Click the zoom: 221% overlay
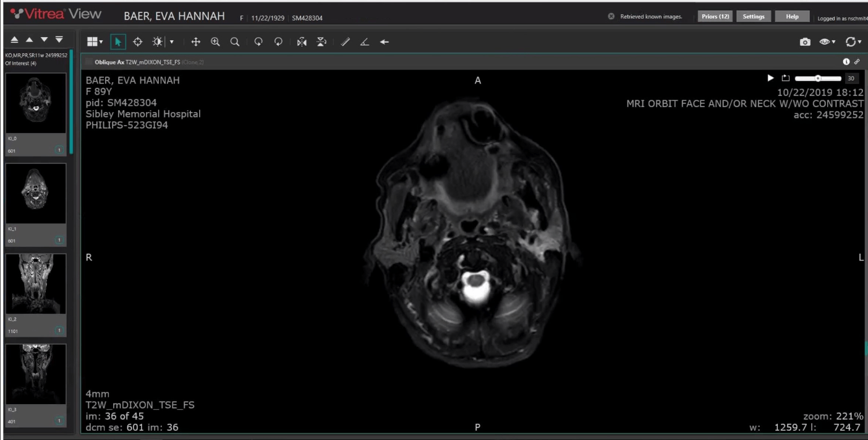Screen dimensions: 868x440 coord(833,416)
